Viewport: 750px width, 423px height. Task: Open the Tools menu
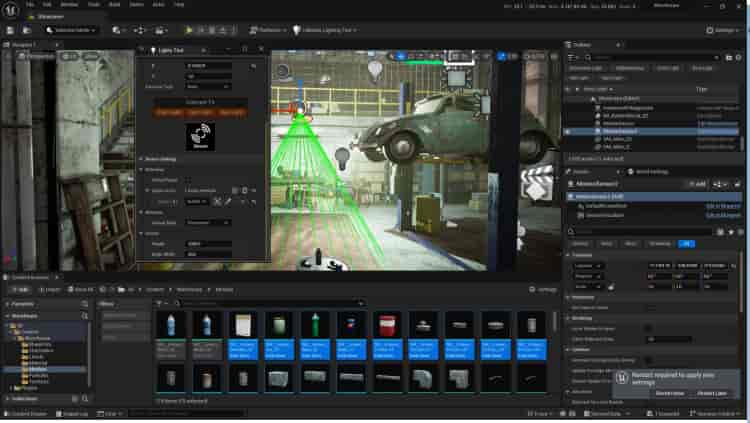94,4
